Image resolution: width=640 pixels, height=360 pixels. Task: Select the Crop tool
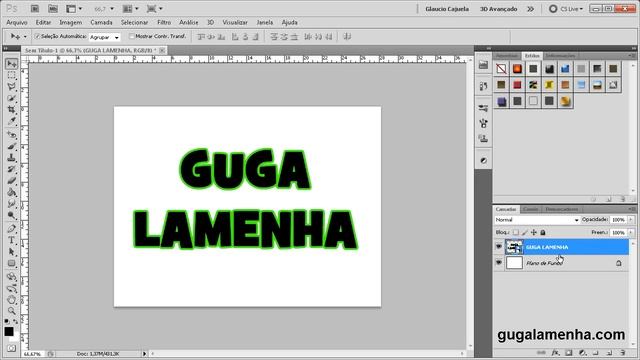pyautogui.click(x=11, y=109)
